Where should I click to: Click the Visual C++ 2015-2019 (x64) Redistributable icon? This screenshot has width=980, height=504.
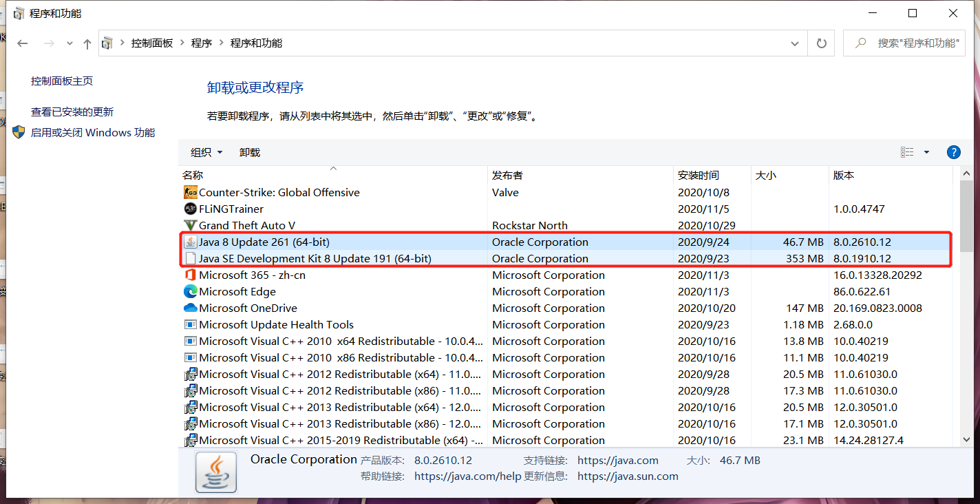click(191, 441)
